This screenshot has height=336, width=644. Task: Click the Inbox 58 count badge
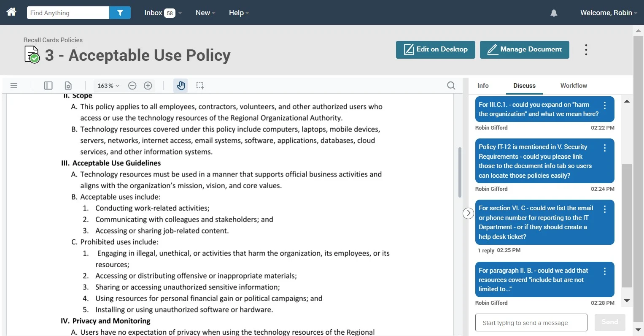coord(170,13)
